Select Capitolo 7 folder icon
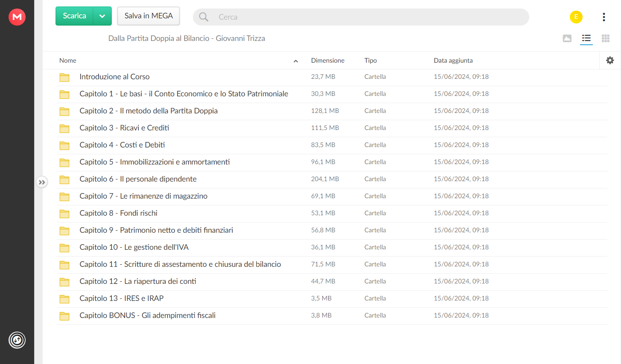Viewport: 621px width, 364px height. (64, 196)
